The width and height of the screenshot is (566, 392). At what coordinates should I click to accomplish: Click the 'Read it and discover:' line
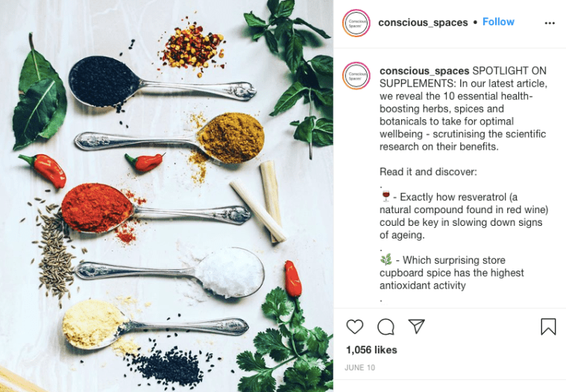428,171
